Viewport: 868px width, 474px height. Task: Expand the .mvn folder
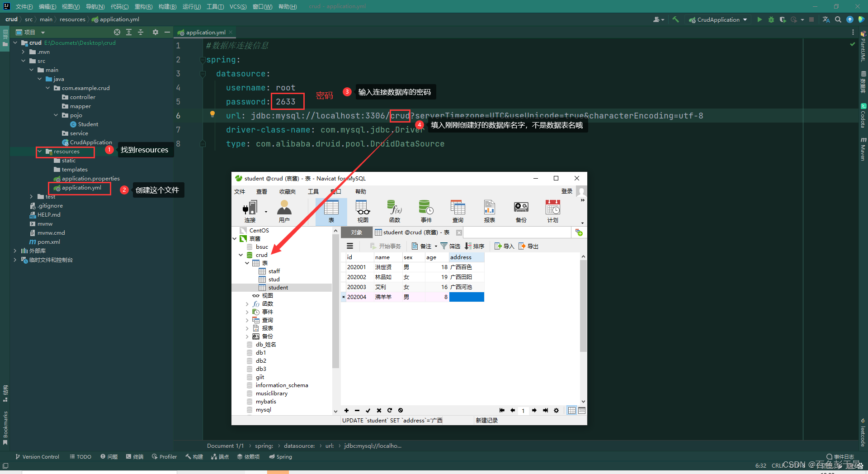[x=23, y=52]
